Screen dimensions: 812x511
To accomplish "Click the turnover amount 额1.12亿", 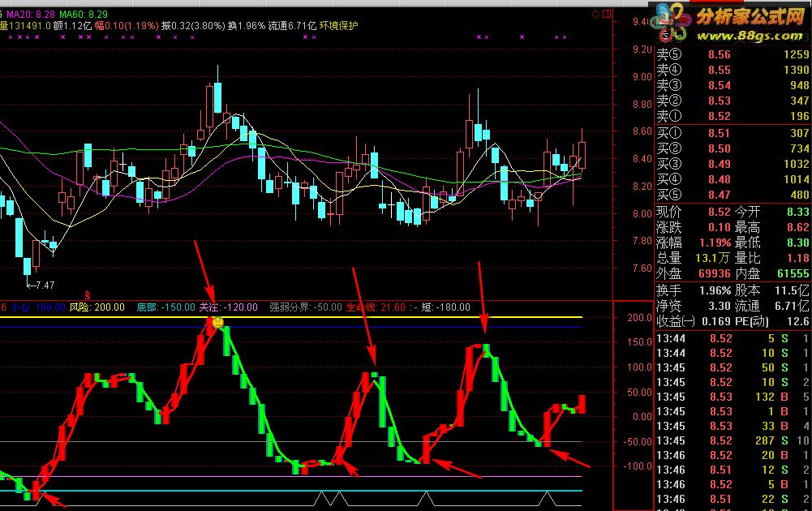I will pos(72,25).
